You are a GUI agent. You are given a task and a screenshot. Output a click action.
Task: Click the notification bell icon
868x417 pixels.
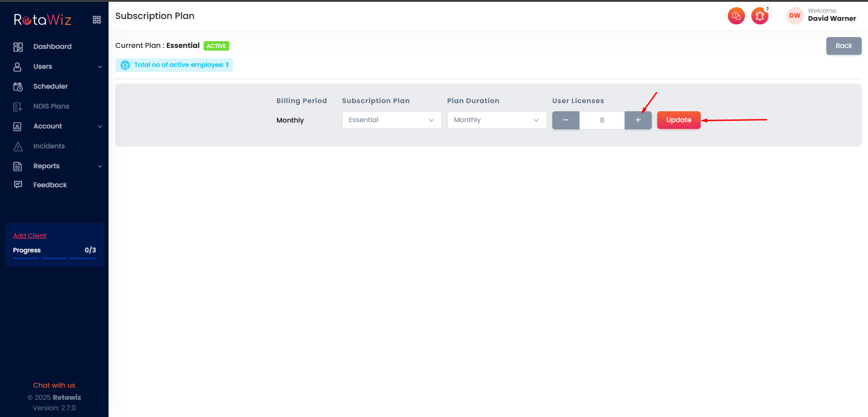(759, 16)
